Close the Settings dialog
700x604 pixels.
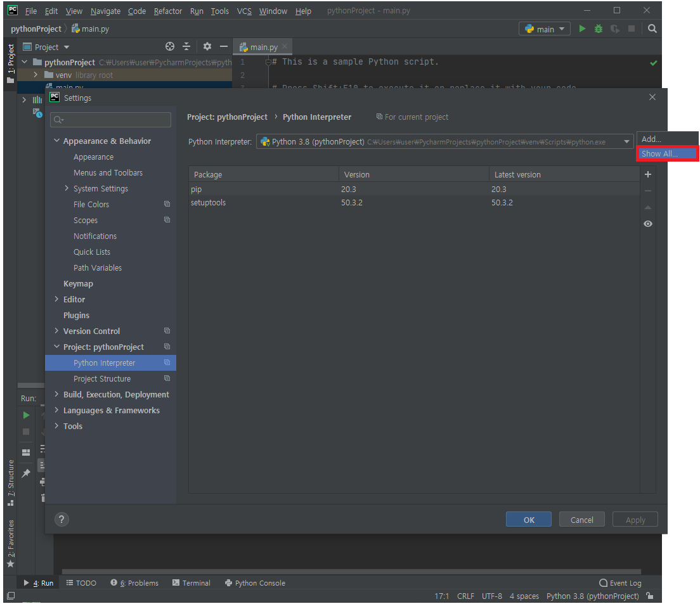click(652, 97)
